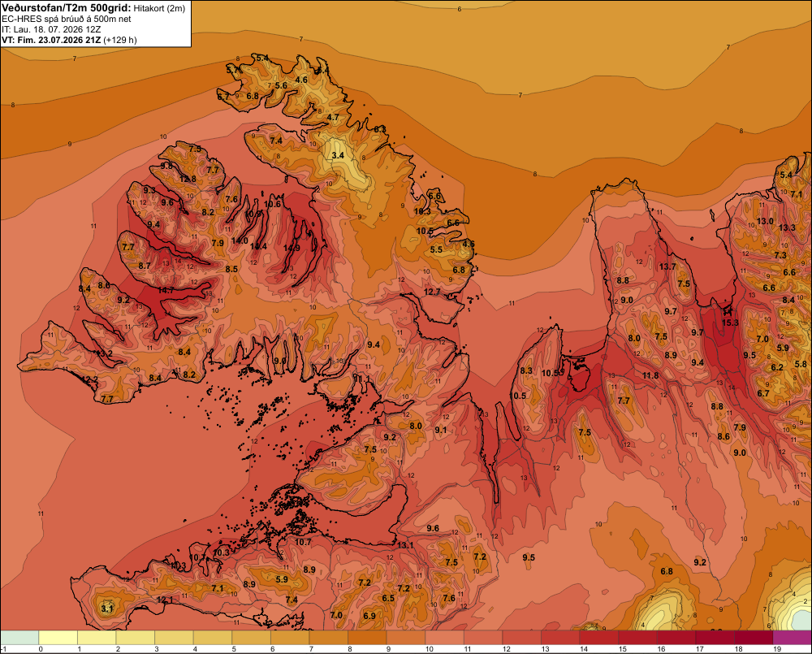The image size is (812, 654).
Task: Click the 13.2 temperature label
Action: (x=105, y=353)
